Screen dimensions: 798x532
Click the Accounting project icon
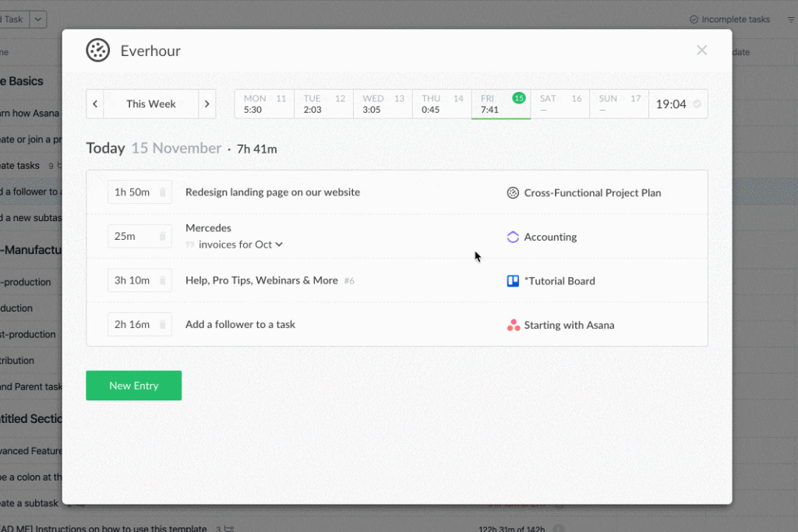[514, 237]
